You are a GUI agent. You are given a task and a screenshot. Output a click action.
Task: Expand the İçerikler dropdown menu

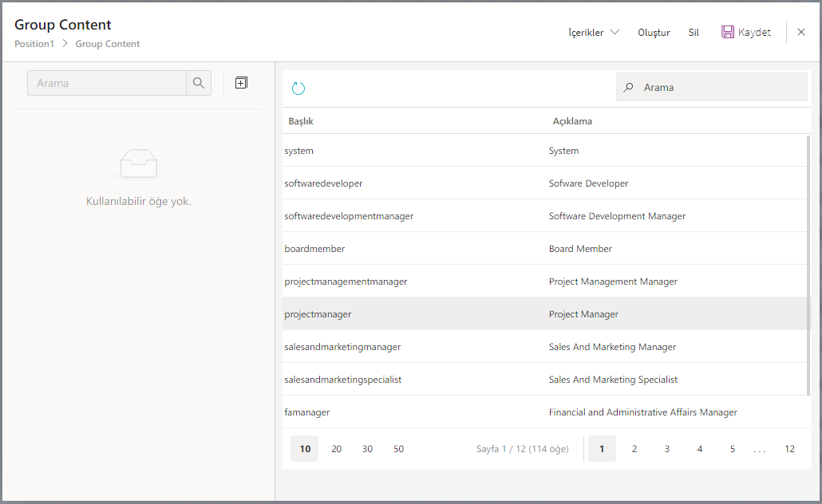point(593,33)
